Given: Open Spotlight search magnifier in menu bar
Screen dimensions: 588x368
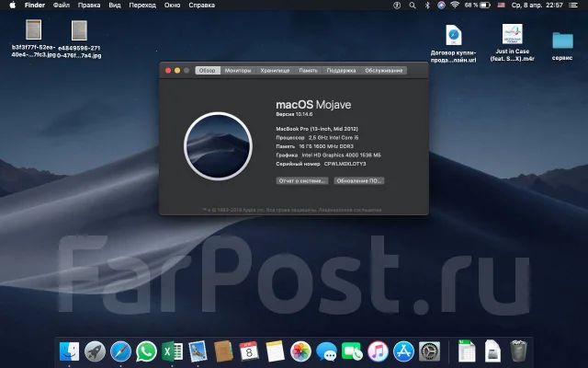Looking at the screenshot, I should (x=413, y=6).
